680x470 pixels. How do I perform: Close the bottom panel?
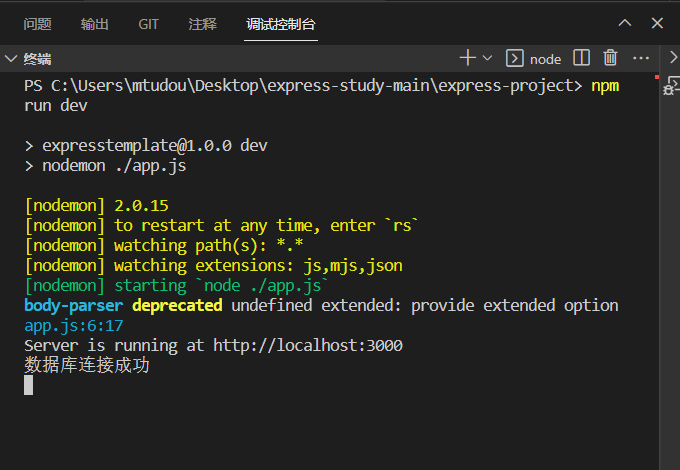tap(656, 23)
